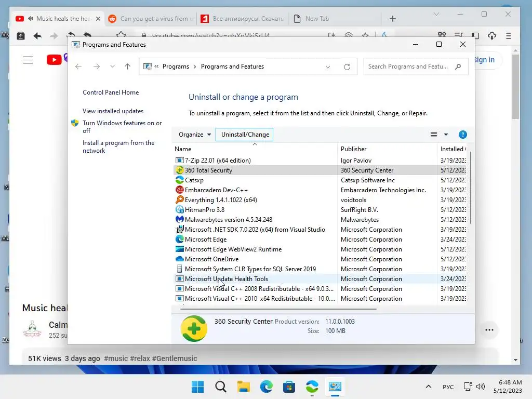Open new browser tab with plus button

pos(393,19)
